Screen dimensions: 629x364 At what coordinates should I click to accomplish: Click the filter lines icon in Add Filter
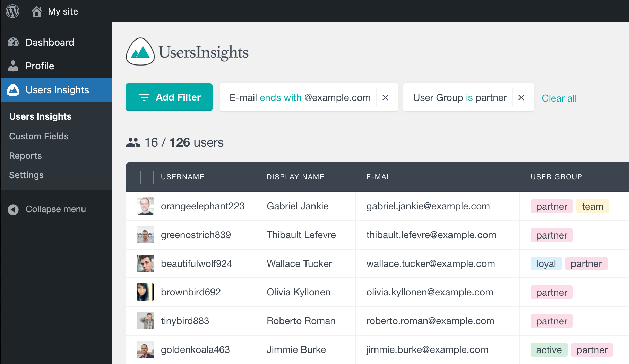click(144, 97)
